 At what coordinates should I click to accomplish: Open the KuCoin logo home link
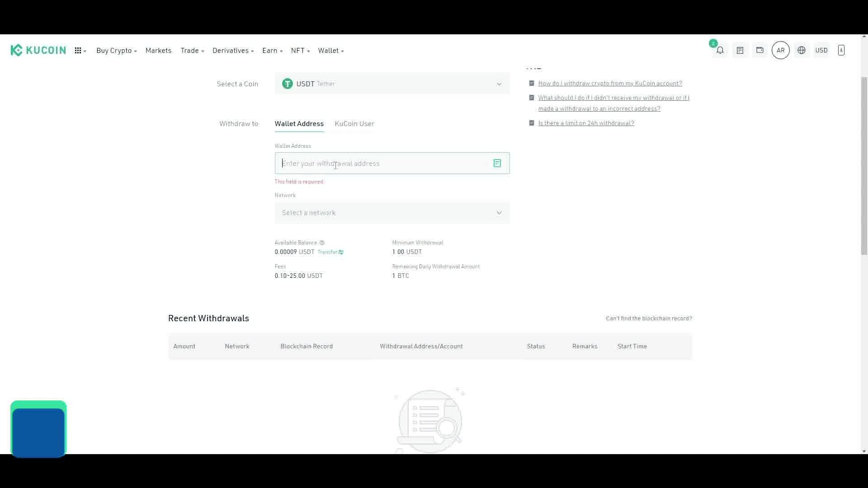38,50
